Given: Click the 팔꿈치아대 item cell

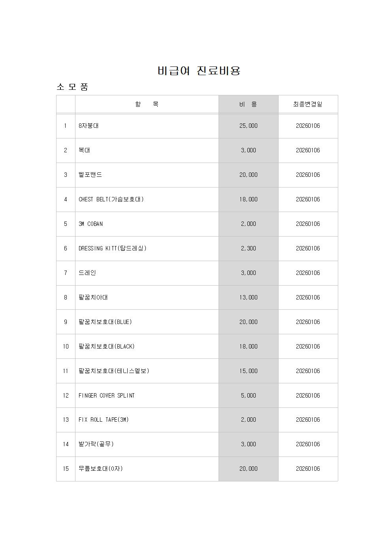Looking at the screenshot, I should (93, 297).
